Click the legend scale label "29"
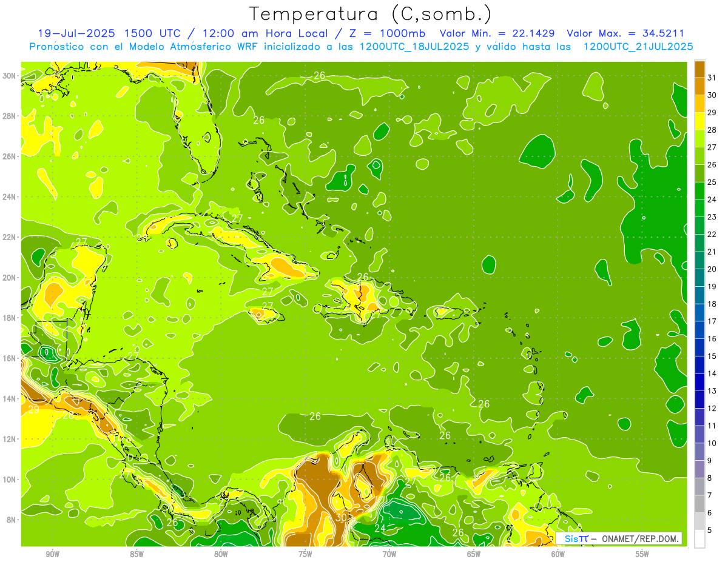 pos(712,112)
